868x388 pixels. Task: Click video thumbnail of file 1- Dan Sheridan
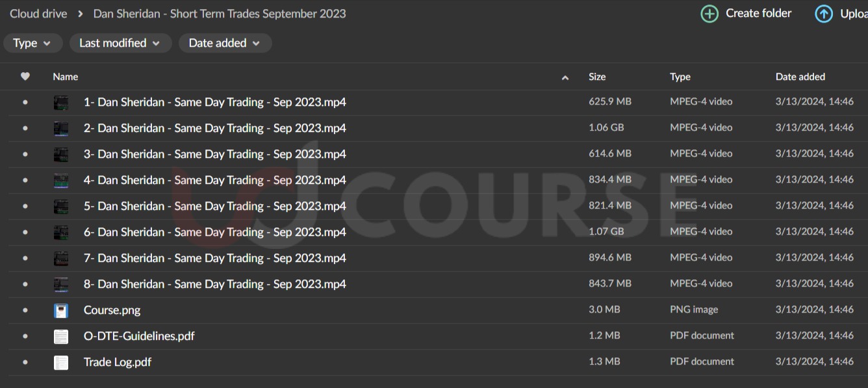point(61,102)
